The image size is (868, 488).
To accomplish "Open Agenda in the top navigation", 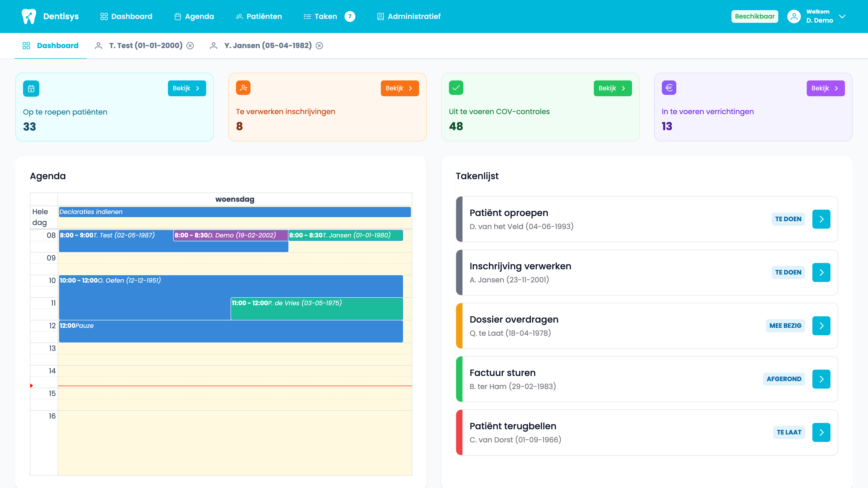I will point(194,16).
